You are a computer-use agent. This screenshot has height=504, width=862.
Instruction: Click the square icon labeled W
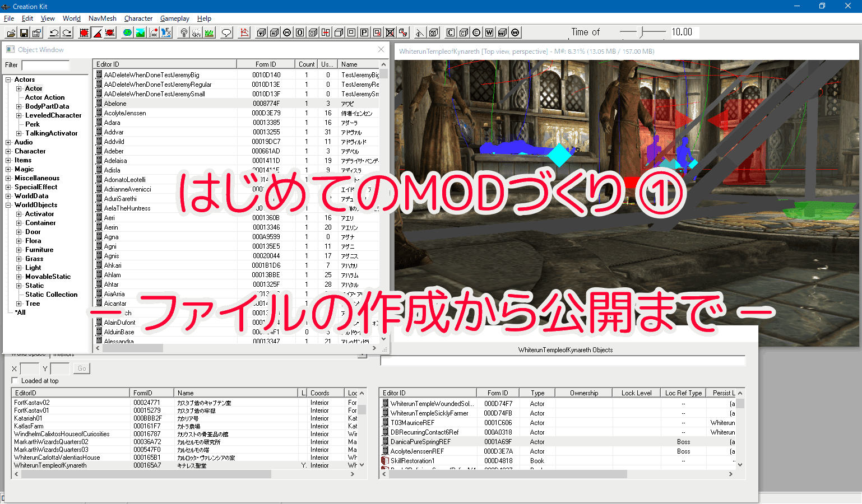[x=489, y=32]
